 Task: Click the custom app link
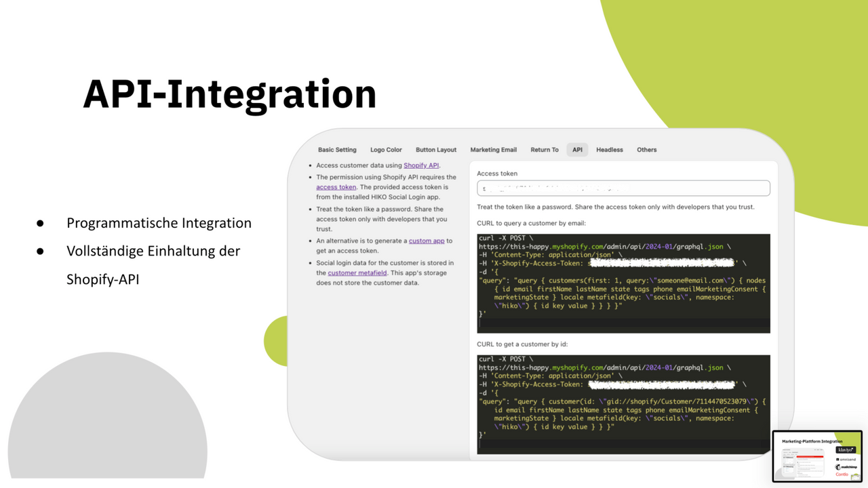point(427,241)
